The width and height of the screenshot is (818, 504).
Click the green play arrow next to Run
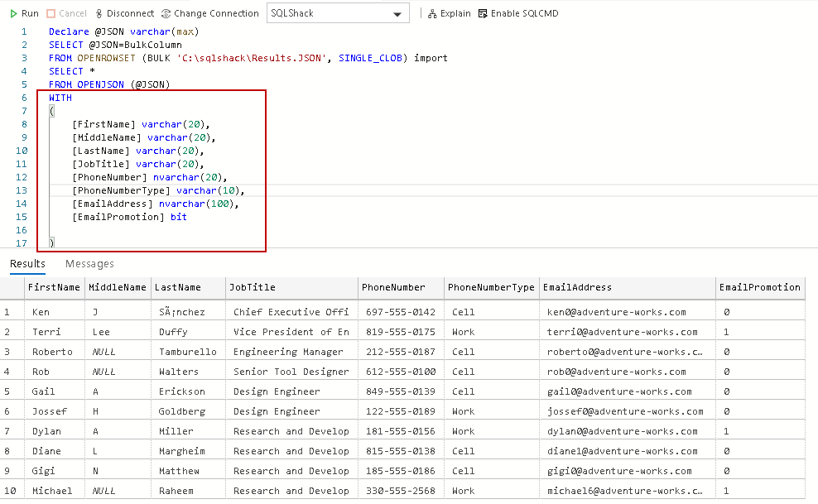12,12
